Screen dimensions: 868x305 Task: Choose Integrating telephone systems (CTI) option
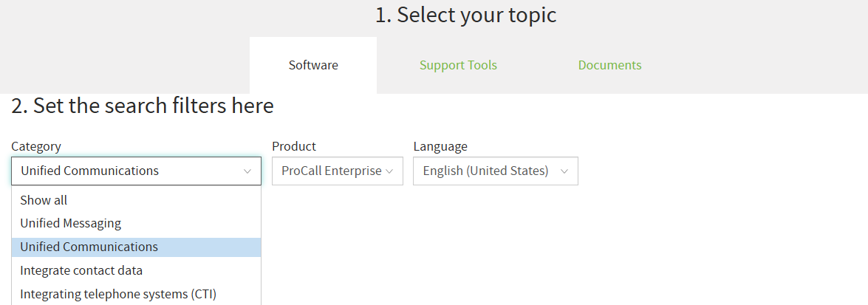click(x=136, y=294)
